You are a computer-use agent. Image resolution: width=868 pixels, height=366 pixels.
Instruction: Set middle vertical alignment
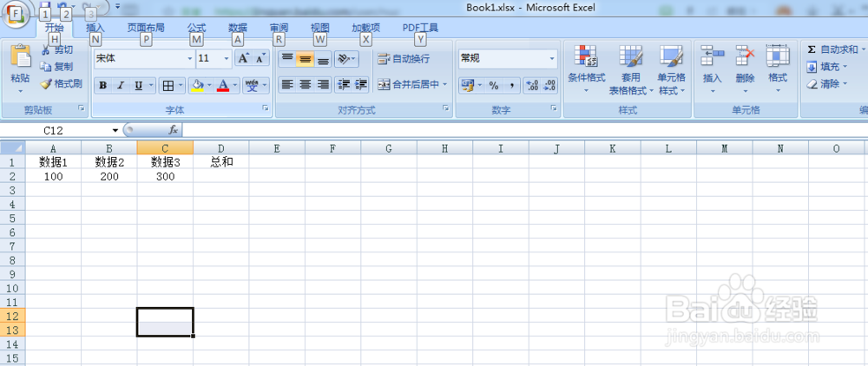(x=306, y=58)
